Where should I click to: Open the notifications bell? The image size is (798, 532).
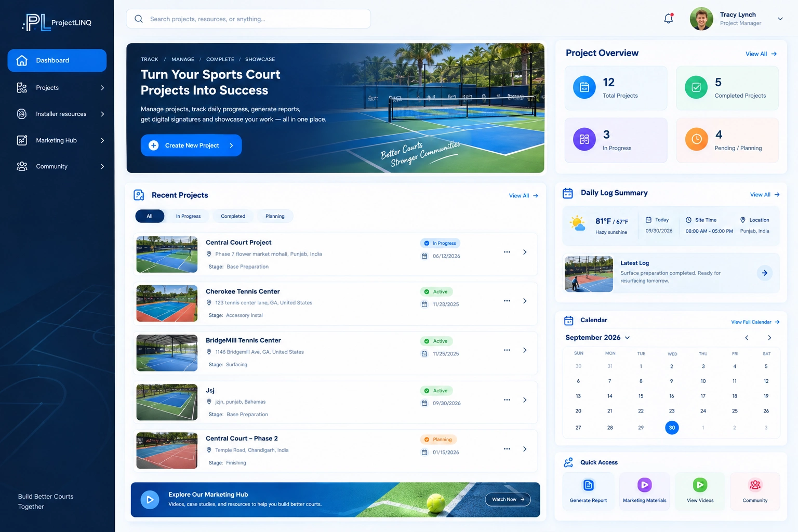tap(669, 19)
